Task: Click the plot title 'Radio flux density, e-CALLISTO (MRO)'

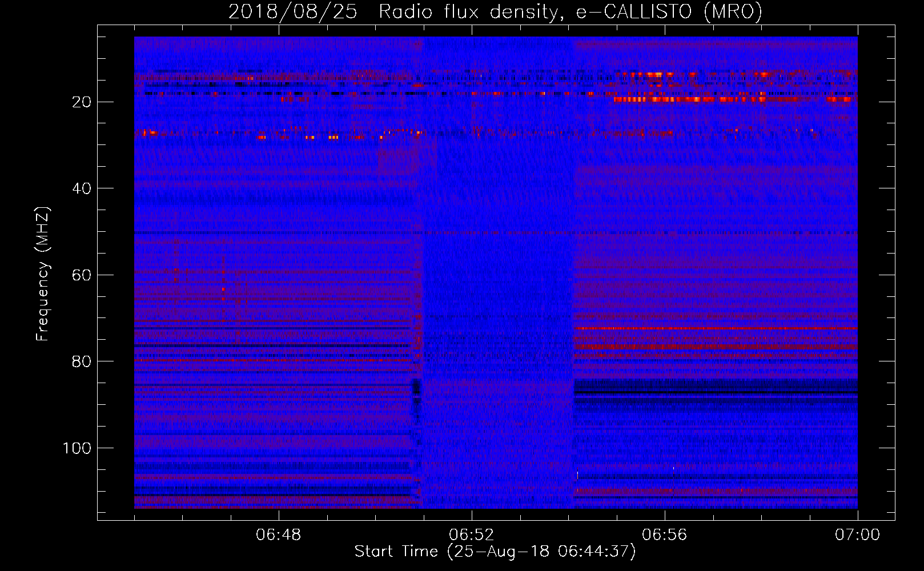Action: click(570, 12)
